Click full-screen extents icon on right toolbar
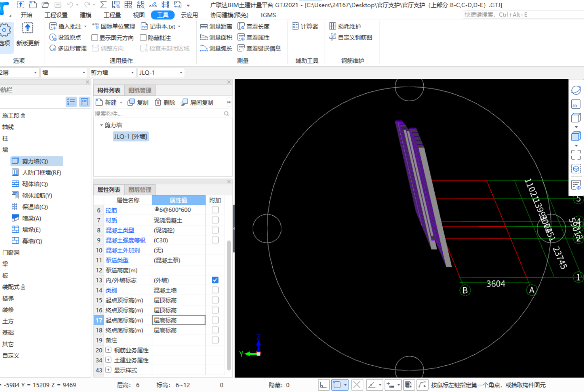This screenshot has height=392, width=584. pos(576,155)
